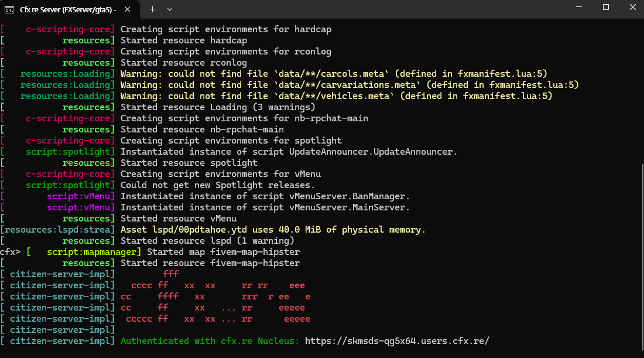Click the maximize icon in the title bar
644x358 pixels.
(605, 6)
